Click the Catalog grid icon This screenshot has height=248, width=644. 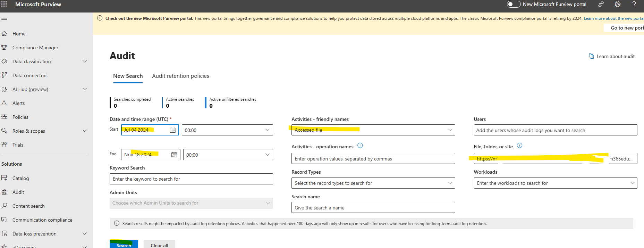click(x=4, y=178)
